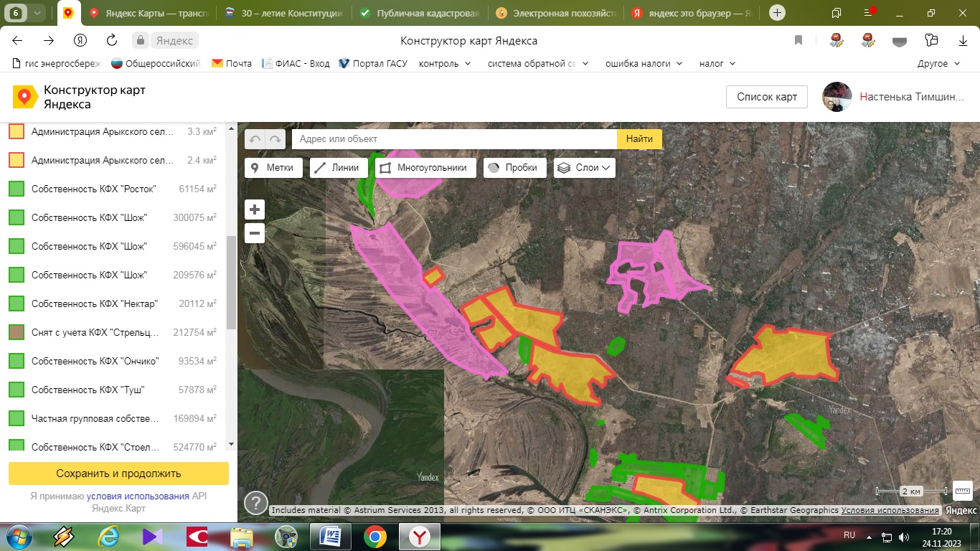This screenshot has height=551, width=980.
Task: Open the browser downloads arrow icon
Action: [x=963, y=41]
